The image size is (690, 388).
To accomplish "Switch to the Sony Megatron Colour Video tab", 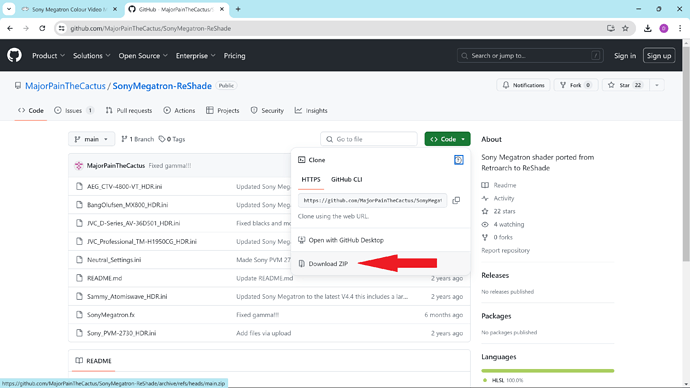I will point(70,9).
